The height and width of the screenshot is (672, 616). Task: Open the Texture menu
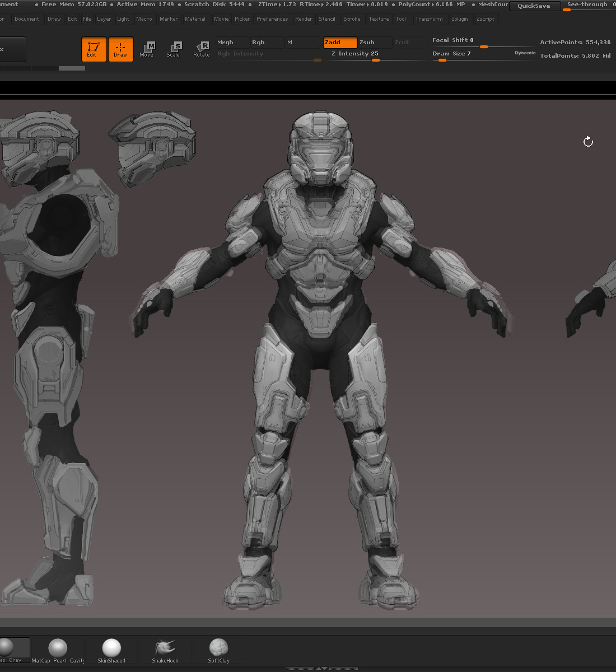[x=379, y=19]
